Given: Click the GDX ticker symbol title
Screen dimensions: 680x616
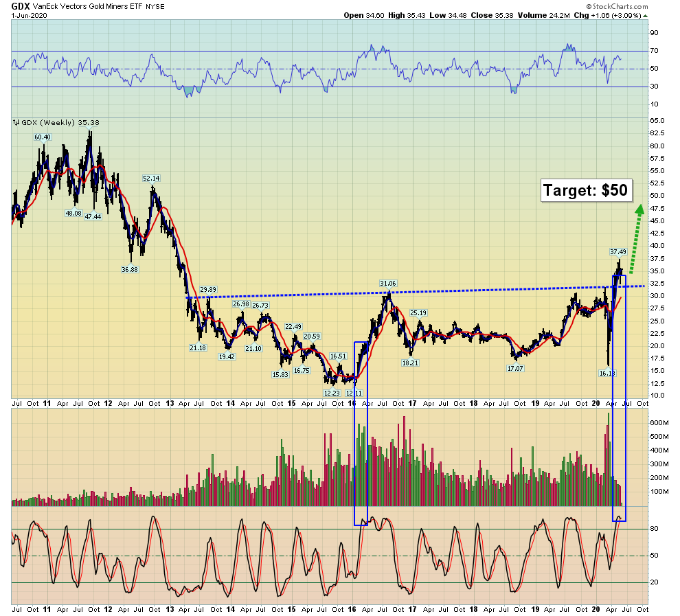Looking at the screenshot, I should (21, 6).
